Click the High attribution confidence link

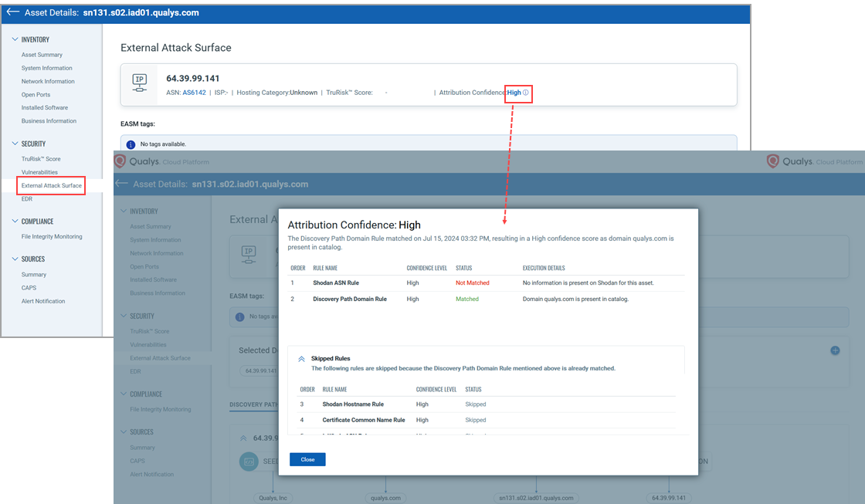514,93
